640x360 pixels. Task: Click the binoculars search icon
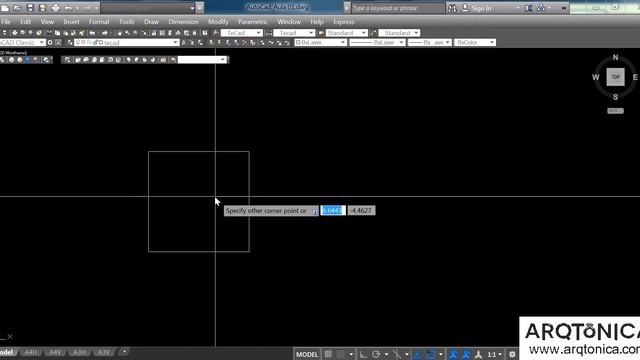(x=452, y=8)
